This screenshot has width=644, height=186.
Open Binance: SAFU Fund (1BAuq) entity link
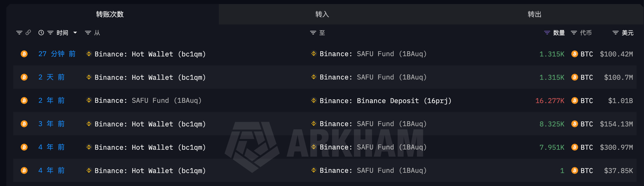click(372, 54)
